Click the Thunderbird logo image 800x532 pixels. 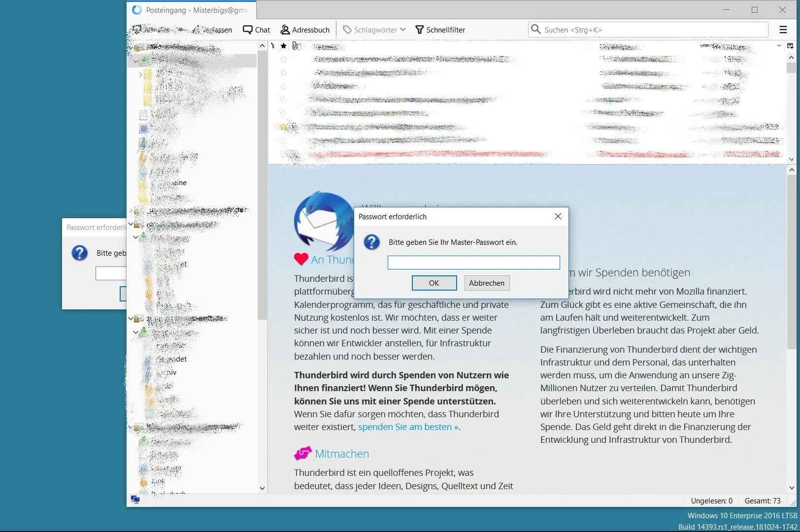click(x=324, y=221)
